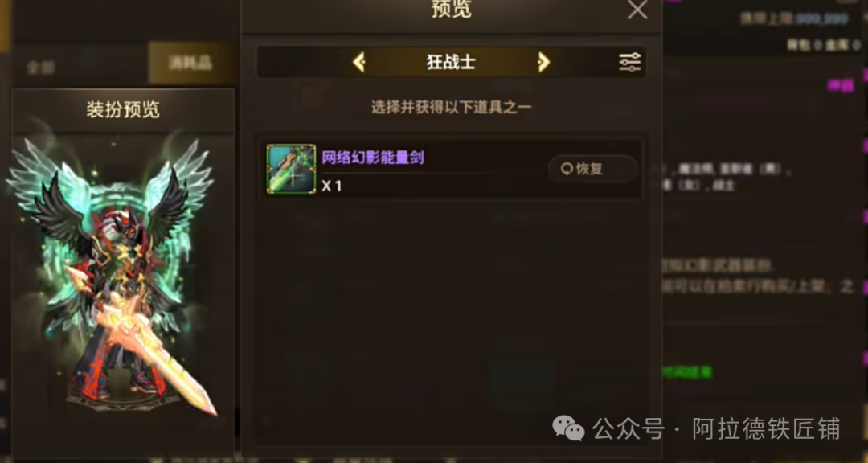Click the 预览 title at top
Viewport: 868px width, 463px height.
coord(451,10)
